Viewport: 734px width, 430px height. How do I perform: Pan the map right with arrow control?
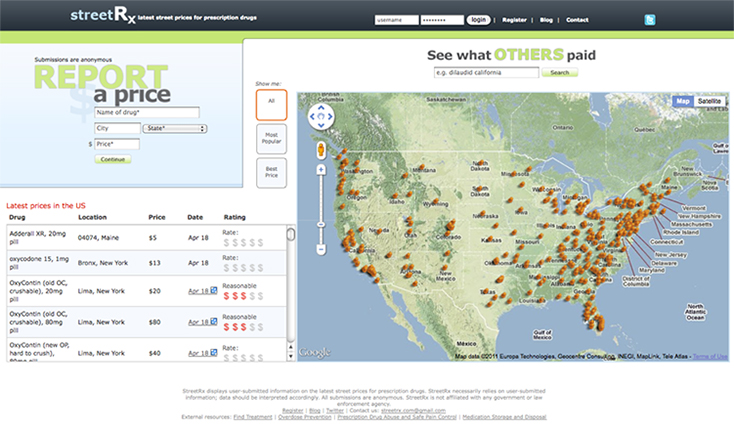click(330, 117)
